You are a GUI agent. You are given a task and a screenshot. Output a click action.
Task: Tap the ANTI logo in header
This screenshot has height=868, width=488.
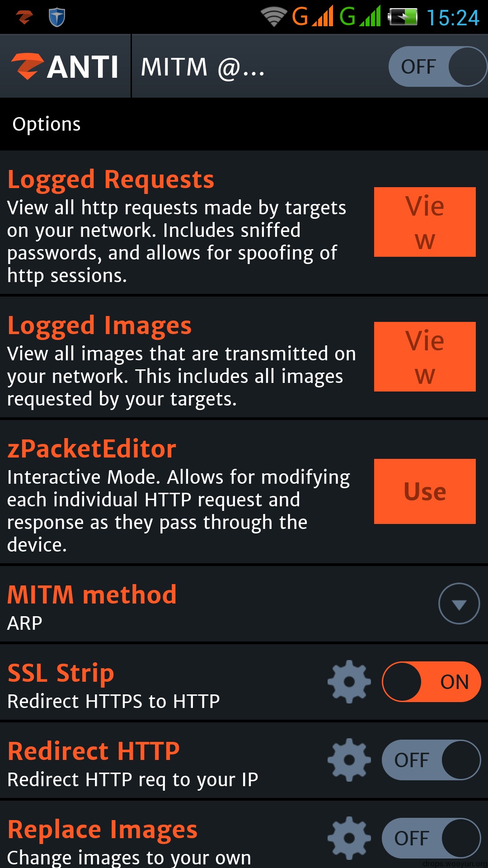pyautogui.click(x=65, y=66)
